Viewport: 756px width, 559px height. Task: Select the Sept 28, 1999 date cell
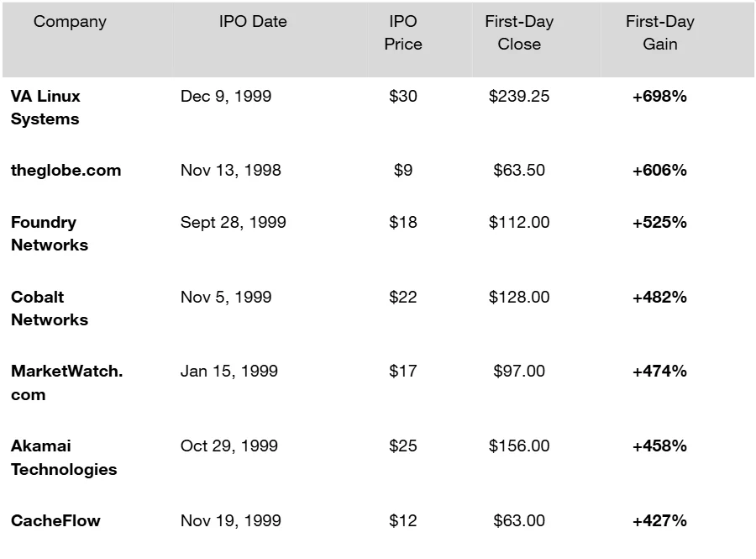pyautogui.click(x=233, y=222)
